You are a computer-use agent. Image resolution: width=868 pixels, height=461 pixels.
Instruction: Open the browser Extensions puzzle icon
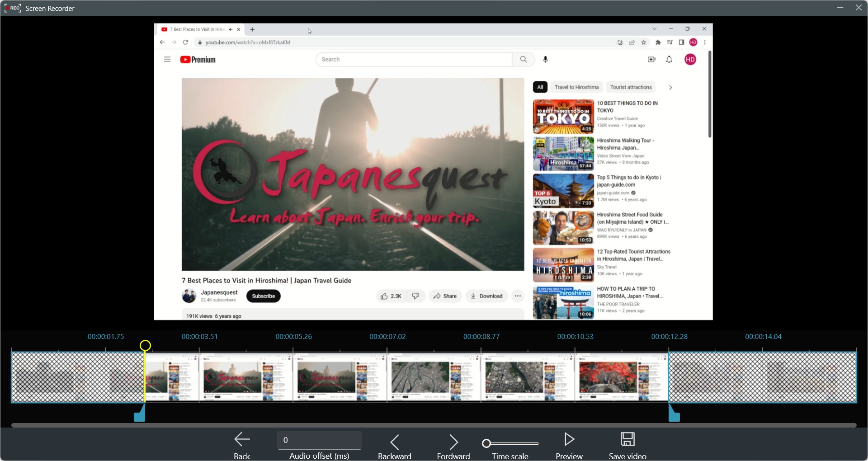coord(658,42)
